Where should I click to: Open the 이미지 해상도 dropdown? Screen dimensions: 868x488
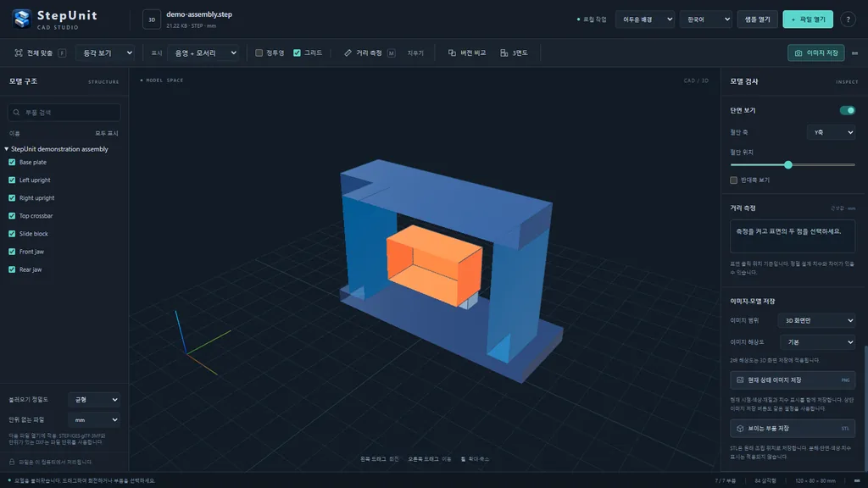click(818, 342)
